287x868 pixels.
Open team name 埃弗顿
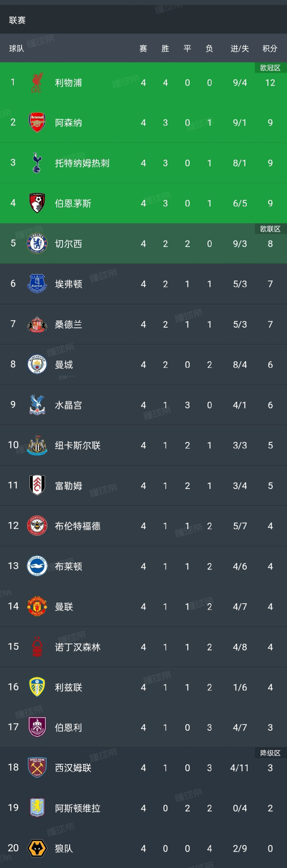pos(68,284)
